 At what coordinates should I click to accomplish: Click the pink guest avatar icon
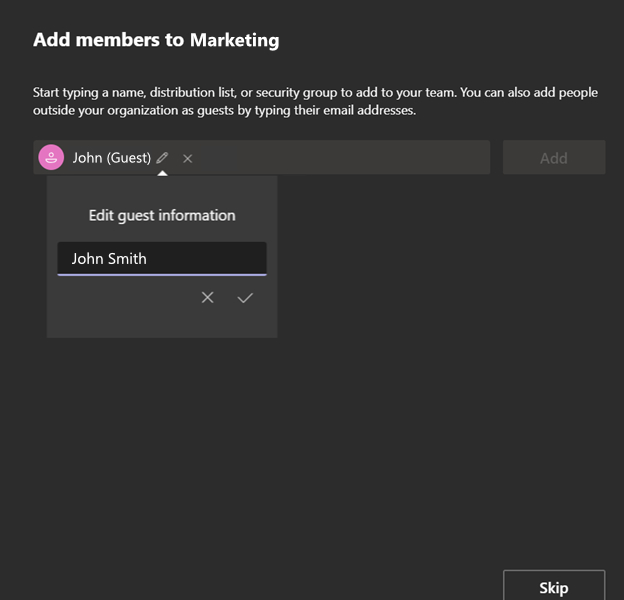pos(51,157)
